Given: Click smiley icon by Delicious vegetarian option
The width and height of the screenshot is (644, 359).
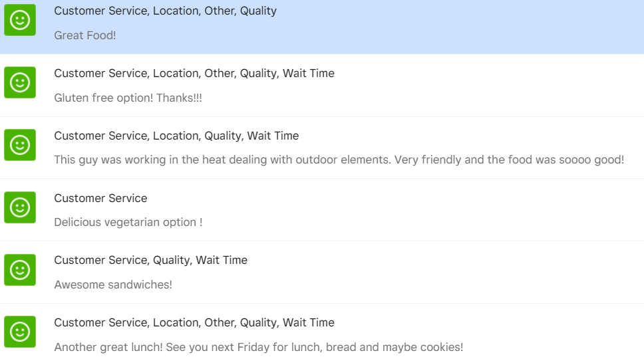Looking at the screenshot, I should coord(20,207).
